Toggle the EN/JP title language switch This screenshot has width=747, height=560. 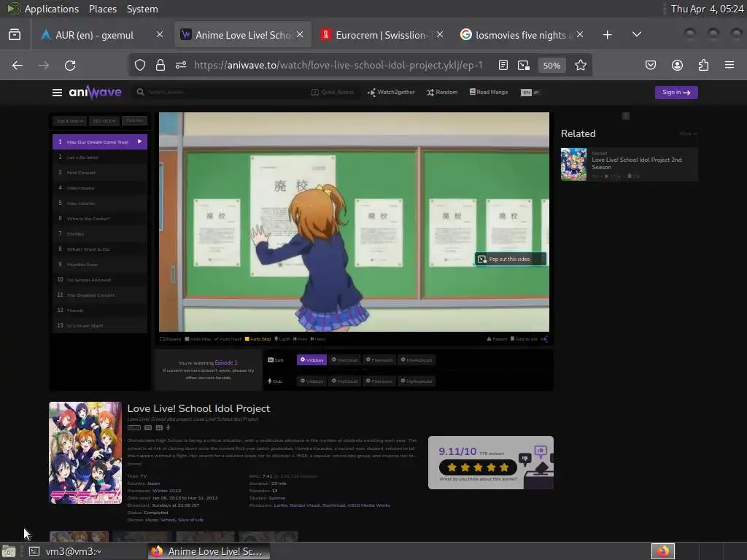click(530, 93)
